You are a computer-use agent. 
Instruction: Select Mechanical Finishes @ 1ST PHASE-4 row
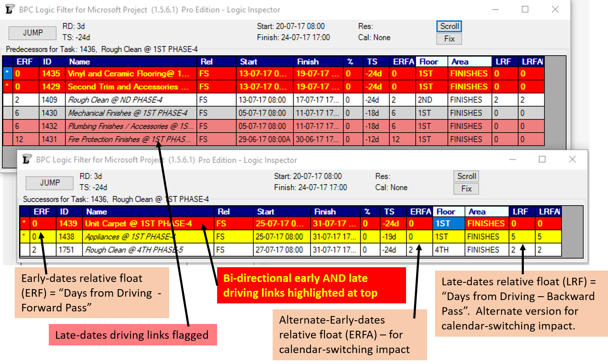(273, 113)
